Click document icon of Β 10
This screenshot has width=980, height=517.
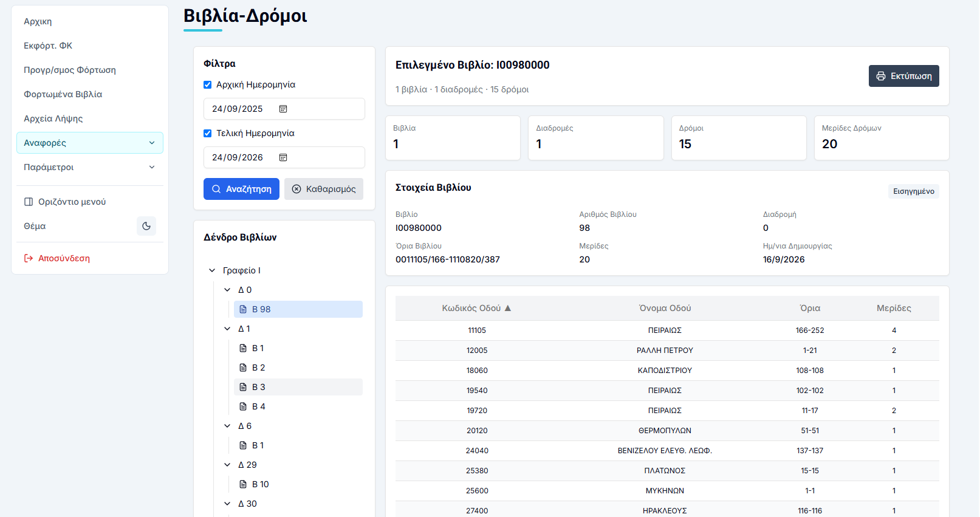click(x=243, y=484)
